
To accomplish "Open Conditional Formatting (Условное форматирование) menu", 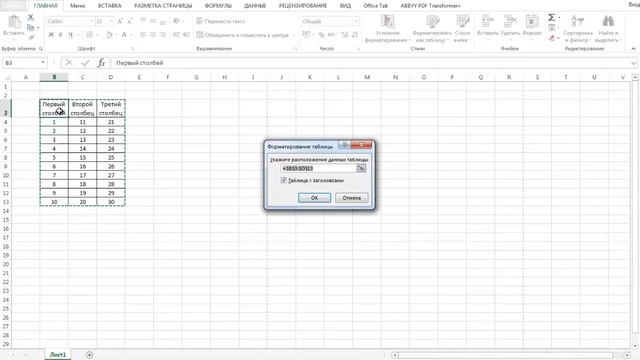I will (x=387, y=28).
